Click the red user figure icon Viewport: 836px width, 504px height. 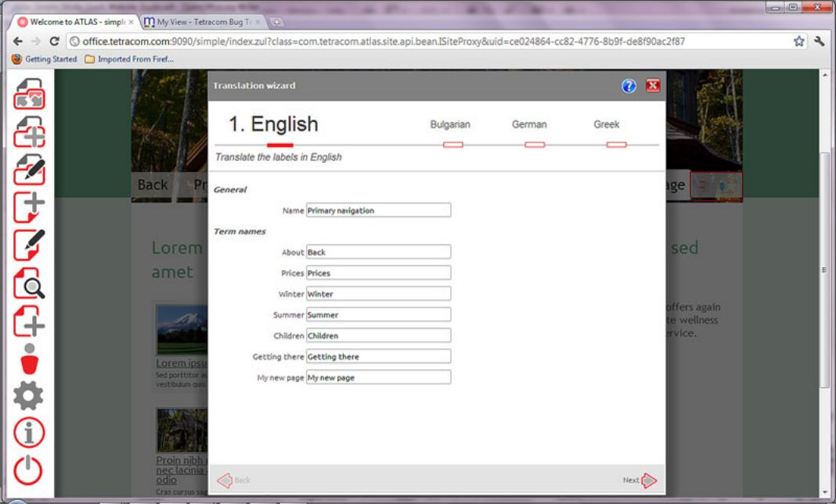pyautogui.click(x=29, y=359)
